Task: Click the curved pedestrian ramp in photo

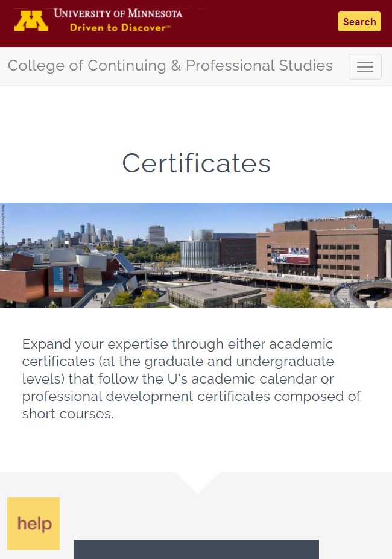Action: pyautogui.click(x=360, y=293)
